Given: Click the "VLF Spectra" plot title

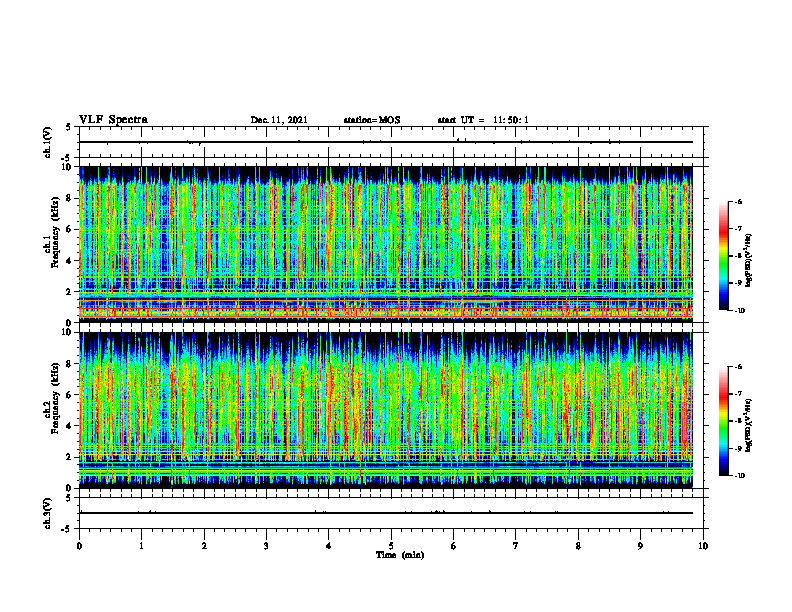Looking at the screenshot, I should pos(113,120).
